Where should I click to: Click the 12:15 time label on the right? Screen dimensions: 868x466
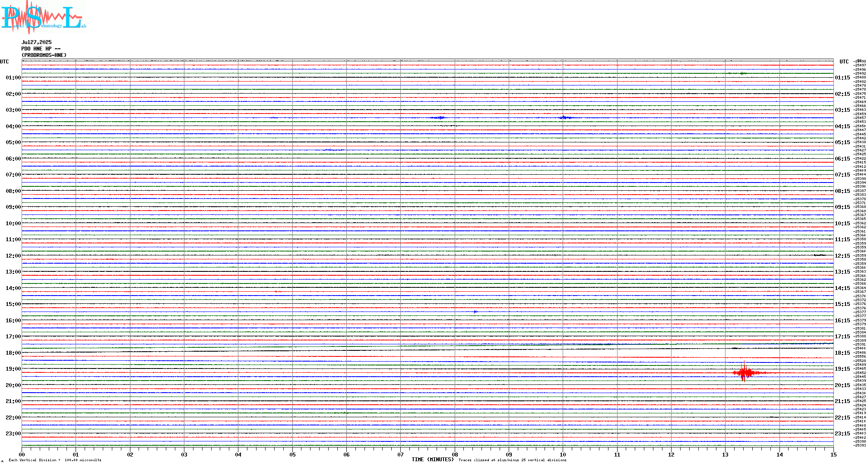(843, 256)
